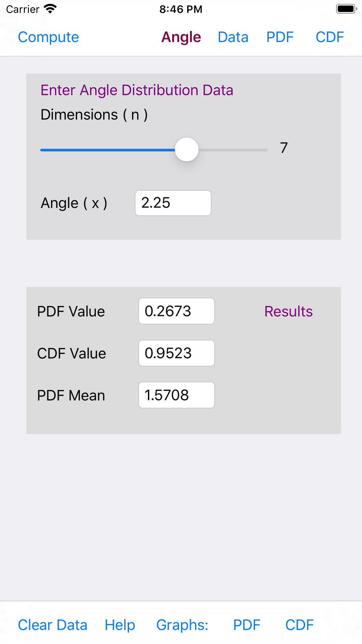
Task: Click the Angle (x) input field
Action: 173,203
